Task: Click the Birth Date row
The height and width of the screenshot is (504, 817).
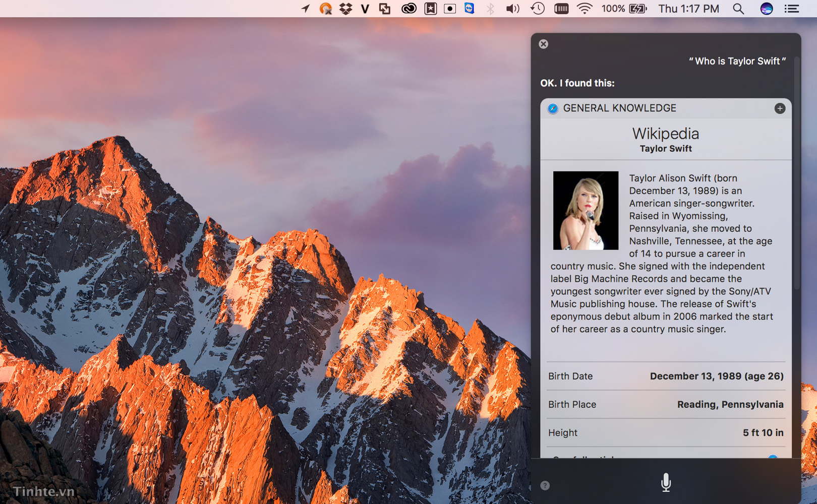Action: click(x=666, y=376)
